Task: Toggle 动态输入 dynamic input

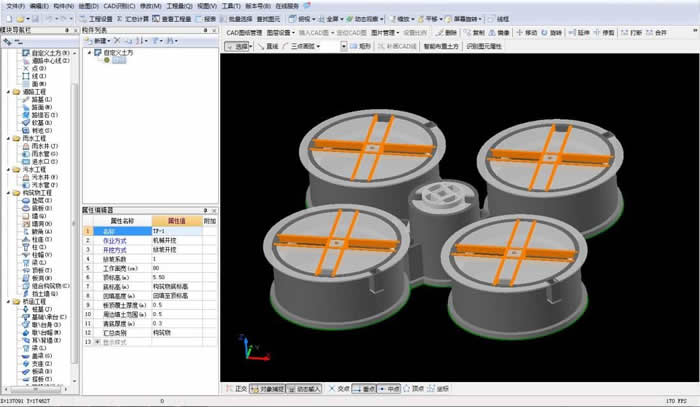Action: 304,389
